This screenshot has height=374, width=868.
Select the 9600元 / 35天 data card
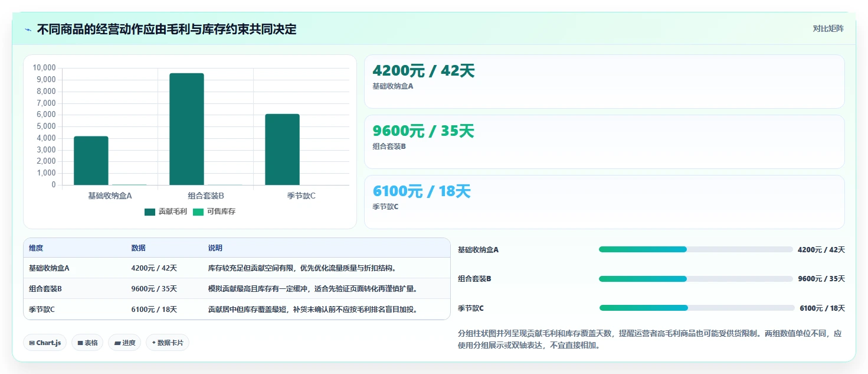point(604,142)
